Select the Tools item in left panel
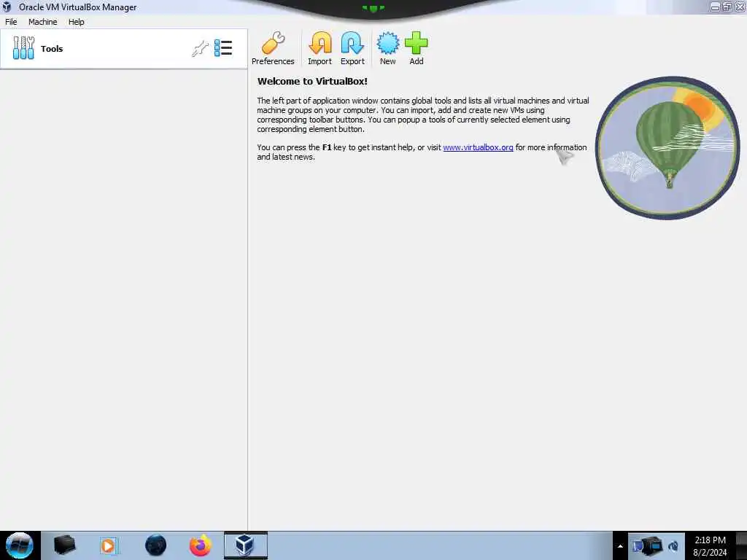Image resolution: width=747 pixels, height=560 pixels. click(124, 49)
